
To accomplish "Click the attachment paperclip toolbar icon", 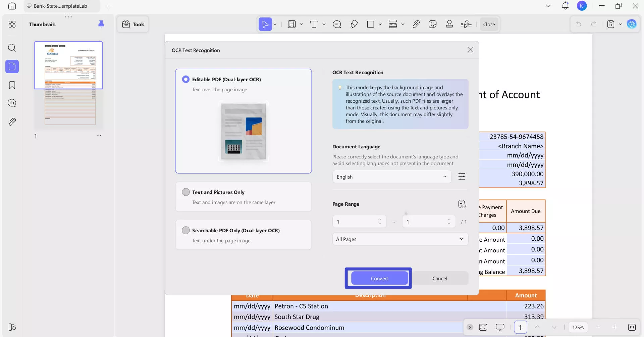I will [416, 24].
